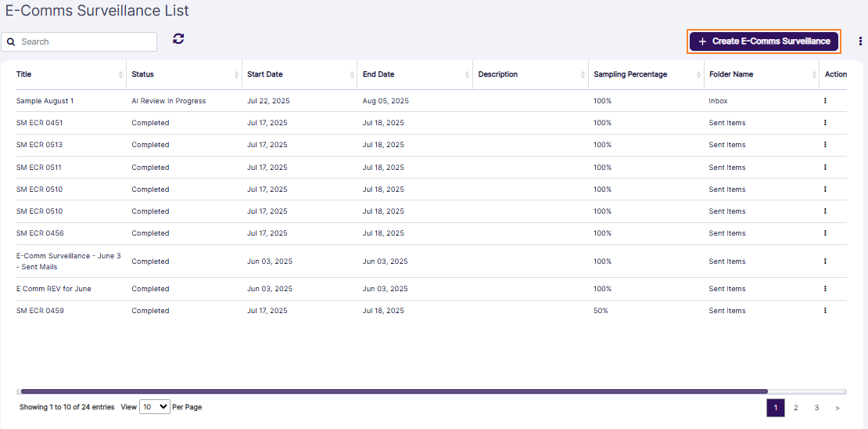This screenshot has width=868, height=429.
Task: Click Create E-Comms Surveillance button
Action: (763, 41)
